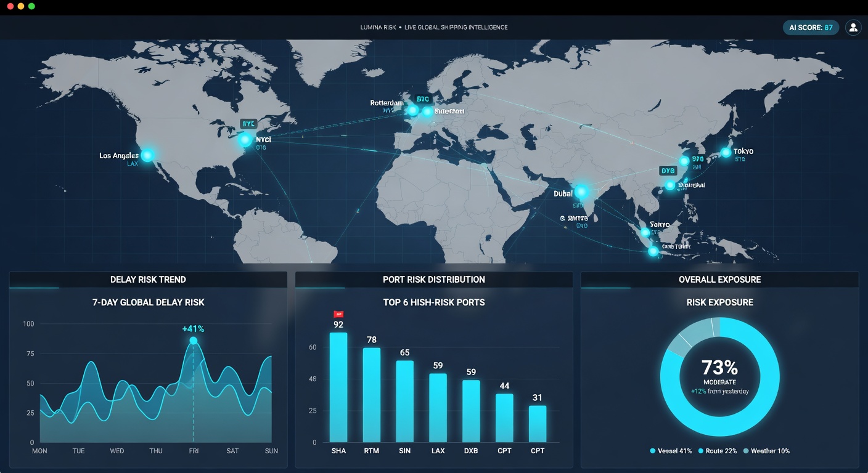Click the SHA bar with value 92

click(338, 387)
